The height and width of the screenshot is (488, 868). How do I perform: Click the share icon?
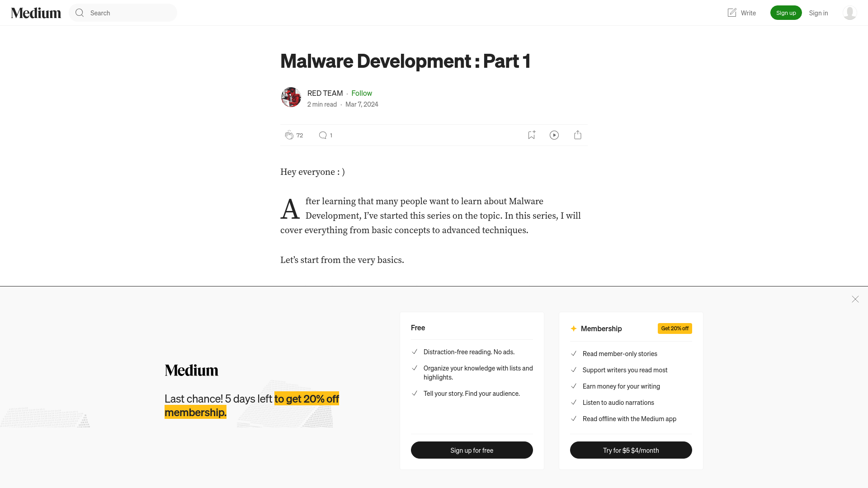pyautogui.click(x=578, y=135)
